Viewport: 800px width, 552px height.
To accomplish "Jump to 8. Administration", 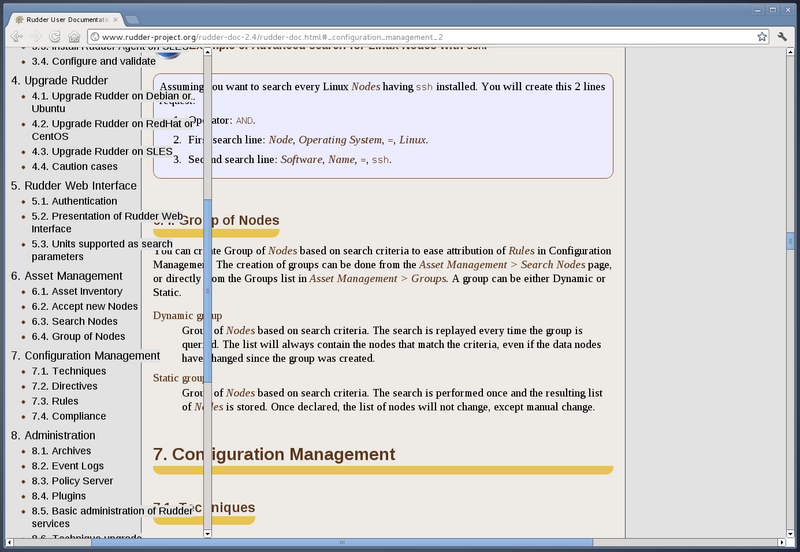I will [53, 436].
